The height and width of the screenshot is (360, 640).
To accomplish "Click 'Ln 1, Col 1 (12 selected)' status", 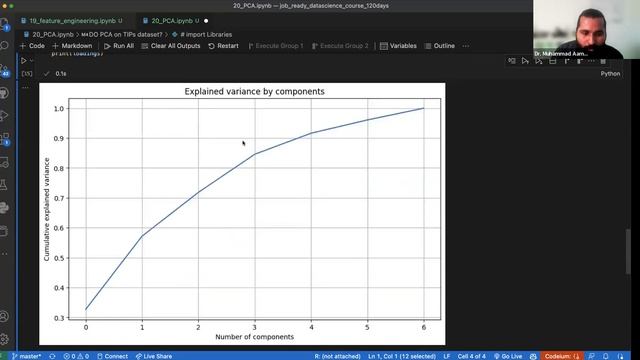I will [x=402, y=356].
